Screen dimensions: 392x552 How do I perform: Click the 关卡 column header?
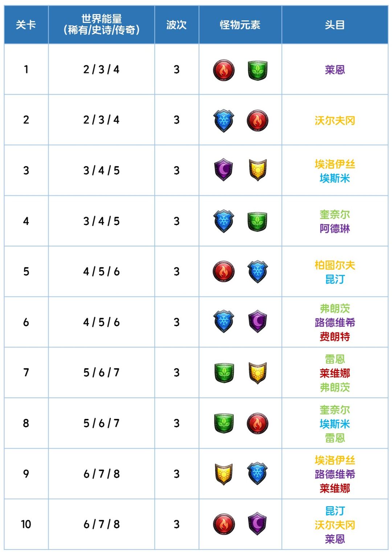(26, 25)
